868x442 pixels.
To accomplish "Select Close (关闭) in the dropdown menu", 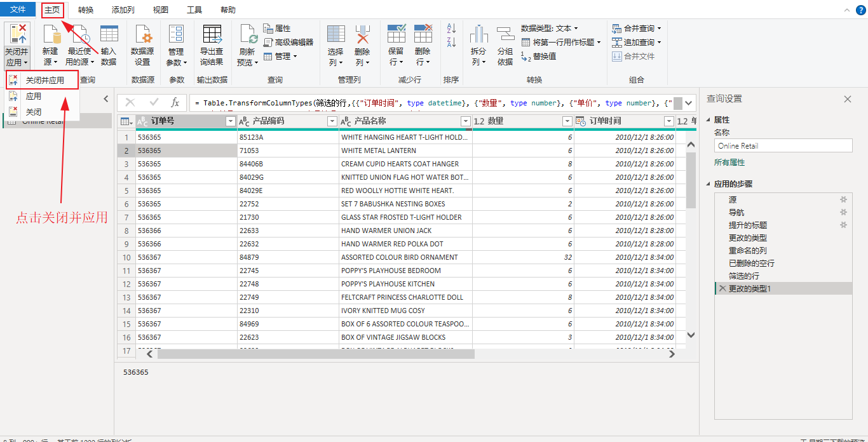I will [42, 112].
